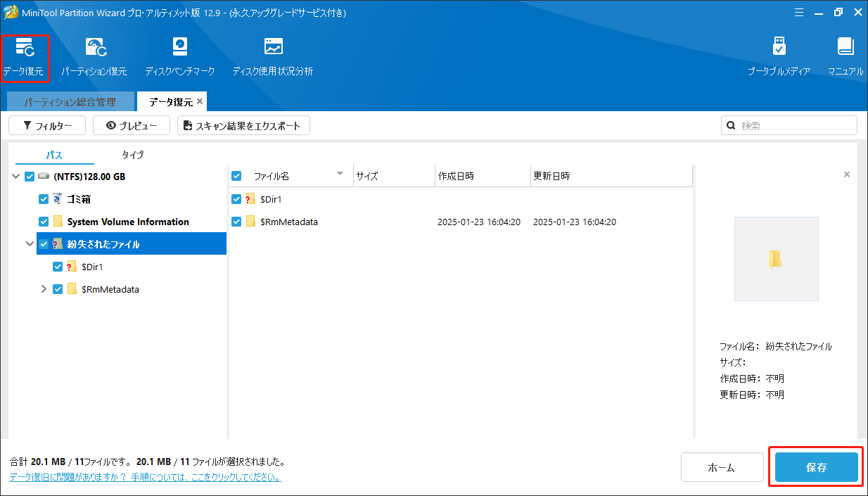The height and width of the screenshot is (496, 868).
Task: Click the sort arrow on the ファイル名 column
Action: 340,174
